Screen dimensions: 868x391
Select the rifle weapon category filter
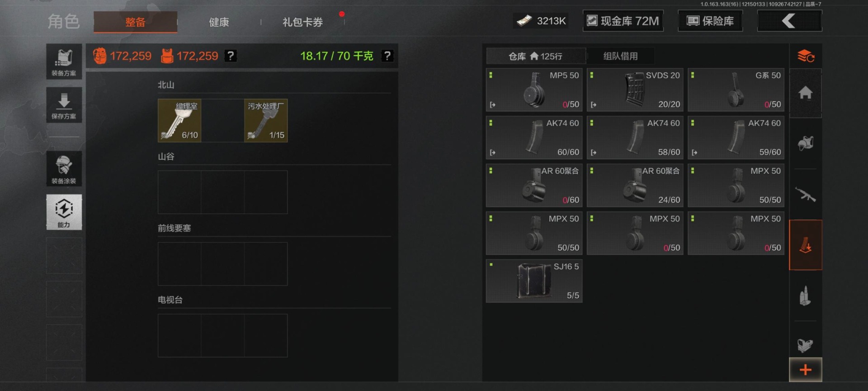point(806,195)
